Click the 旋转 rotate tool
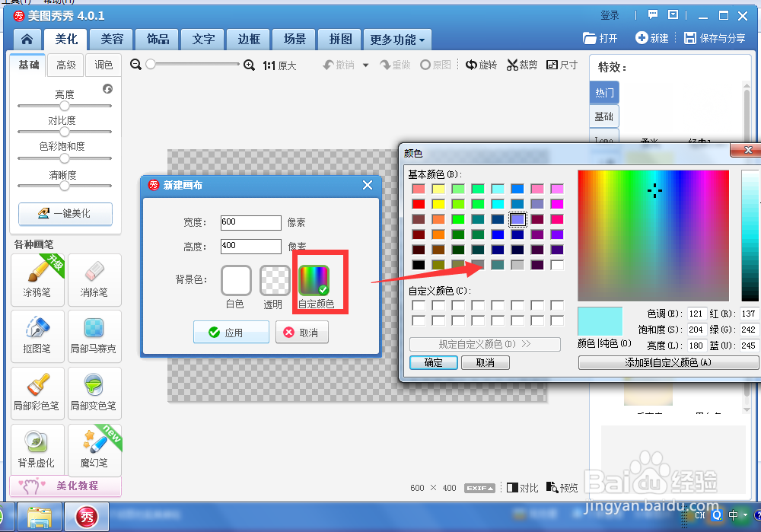This screenshot has height=532, width=761. pos(481,65)
